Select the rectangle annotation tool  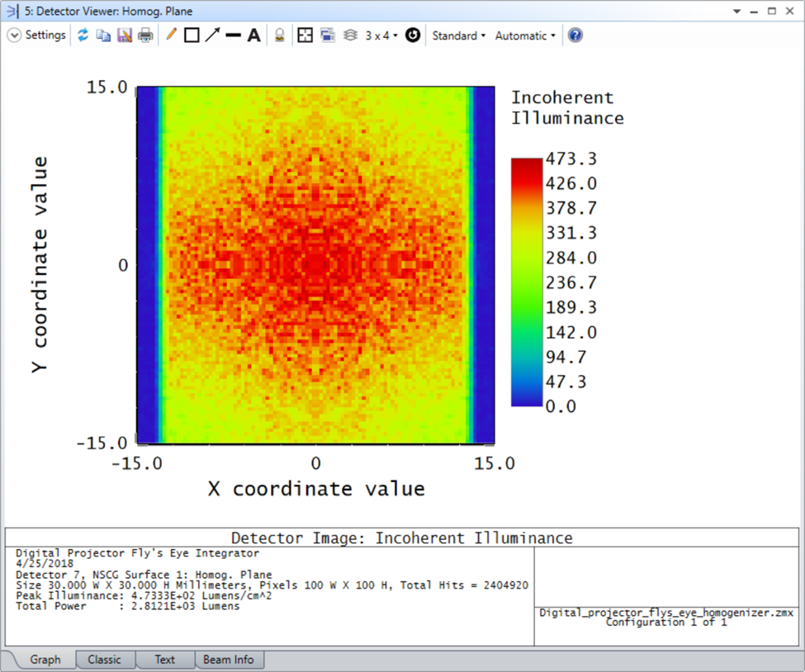192,35
